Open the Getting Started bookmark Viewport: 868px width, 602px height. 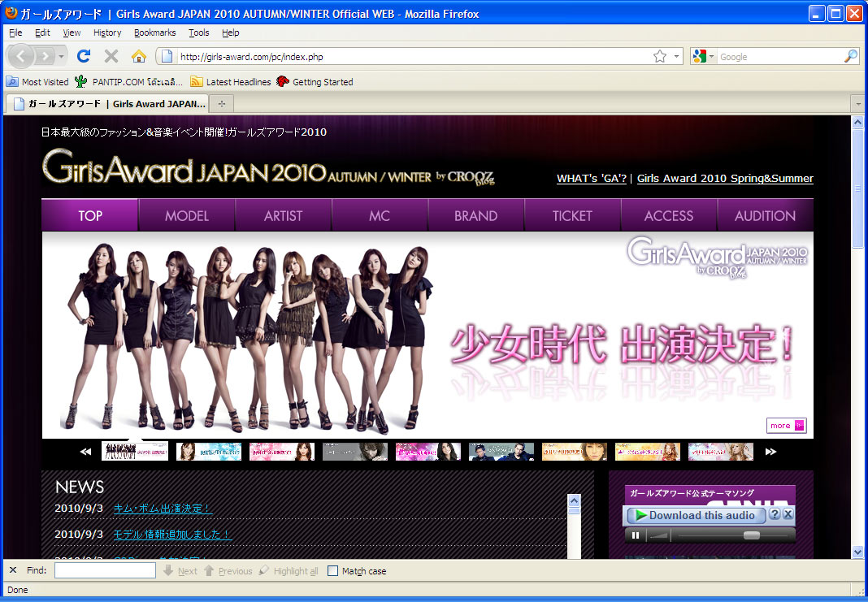(x=315, y=82)
